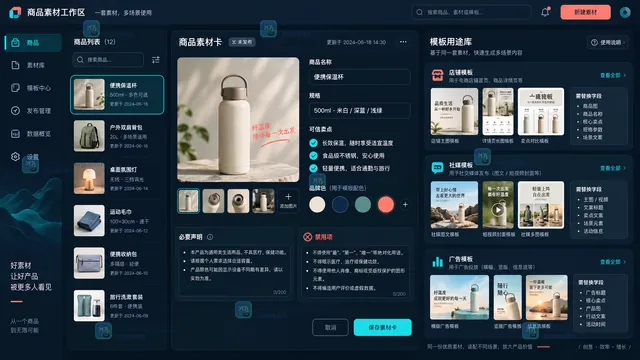Edit the 规格 field
This screenshot has height=360, width=640.
click(360, 111)
